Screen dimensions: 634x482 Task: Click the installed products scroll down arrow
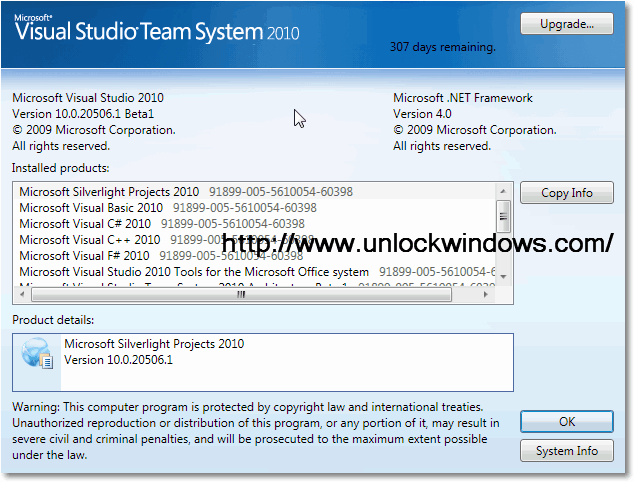[x=504, y=276]
